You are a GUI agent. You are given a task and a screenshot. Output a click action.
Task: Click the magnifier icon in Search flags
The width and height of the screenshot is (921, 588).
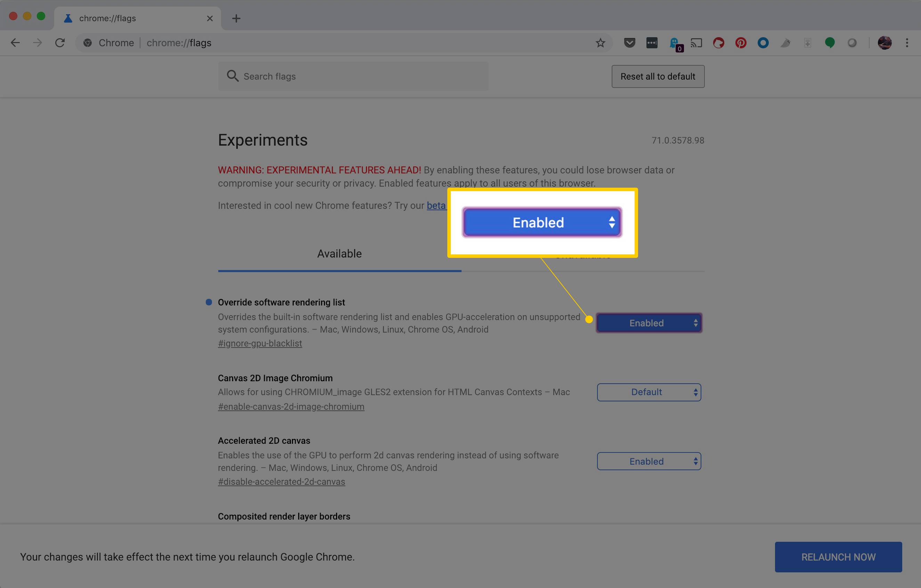[x=233, y=76]
